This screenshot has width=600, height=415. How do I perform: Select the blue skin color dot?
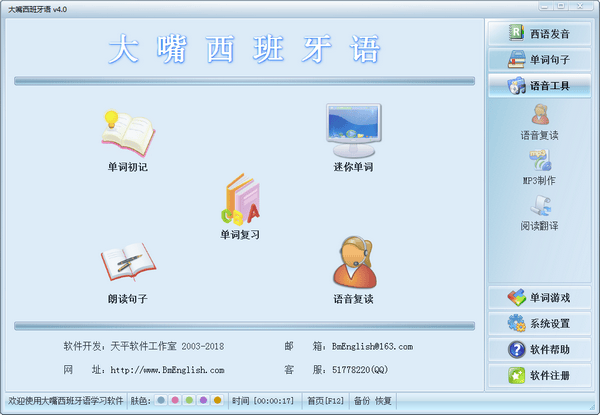162,400
